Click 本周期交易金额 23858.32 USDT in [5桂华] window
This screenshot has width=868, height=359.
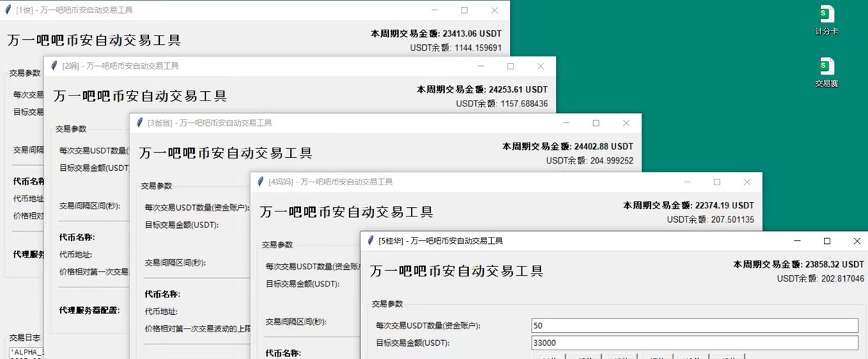coord(799,264)
